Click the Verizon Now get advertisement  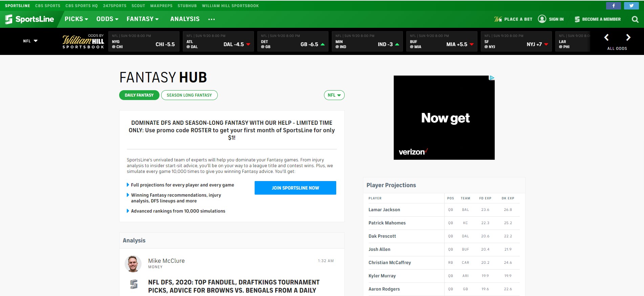[444, 118]
